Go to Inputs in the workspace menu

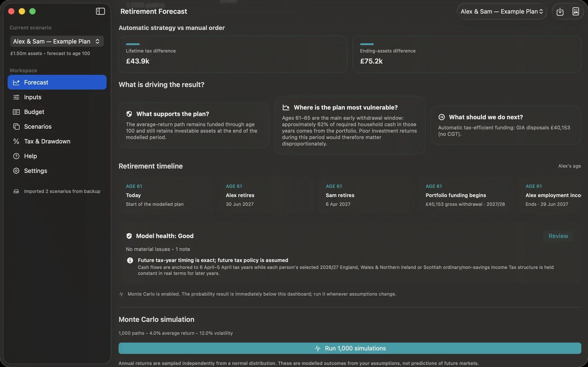(57, 97)
